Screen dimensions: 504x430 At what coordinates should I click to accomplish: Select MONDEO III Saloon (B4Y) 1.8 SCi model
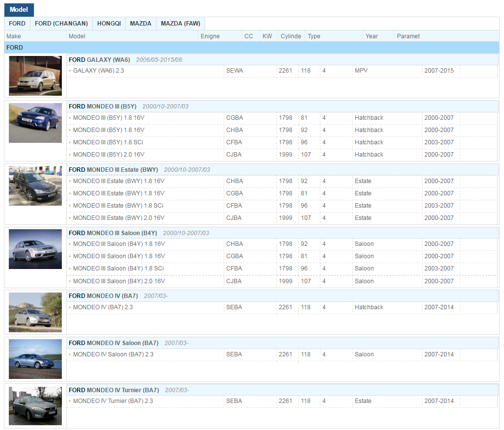pyautogui.click(x=118, y=269)
